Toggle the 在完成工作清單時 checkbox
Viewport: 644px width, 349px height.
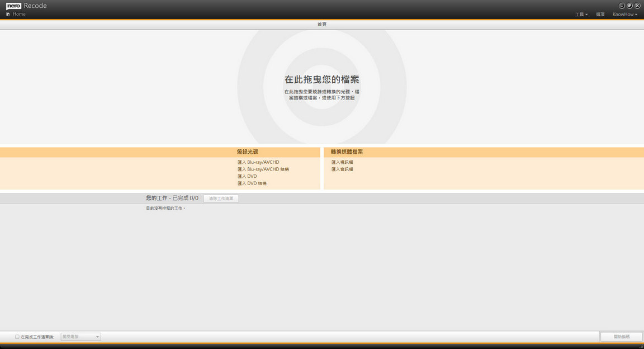pos(17,337)
